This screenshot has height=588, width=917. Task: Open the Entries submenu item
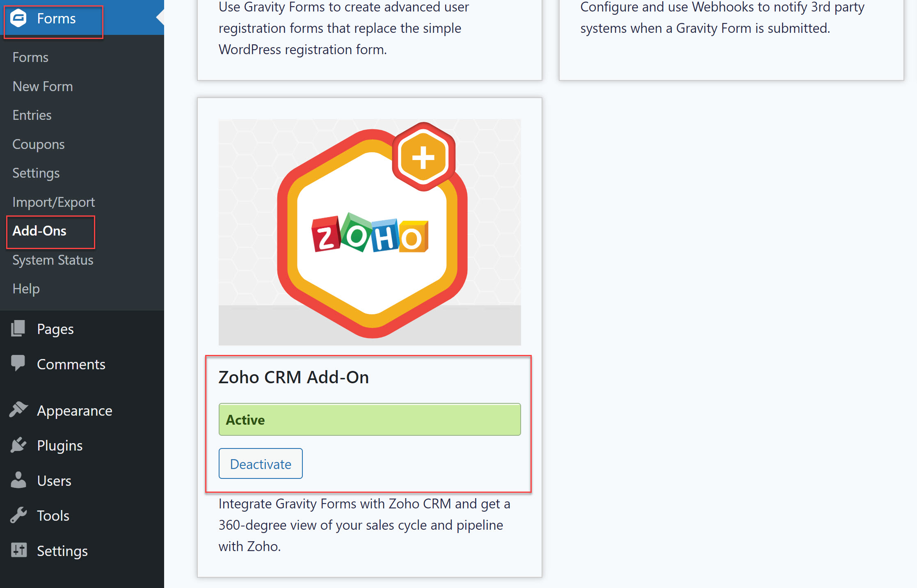click(32, 115)
